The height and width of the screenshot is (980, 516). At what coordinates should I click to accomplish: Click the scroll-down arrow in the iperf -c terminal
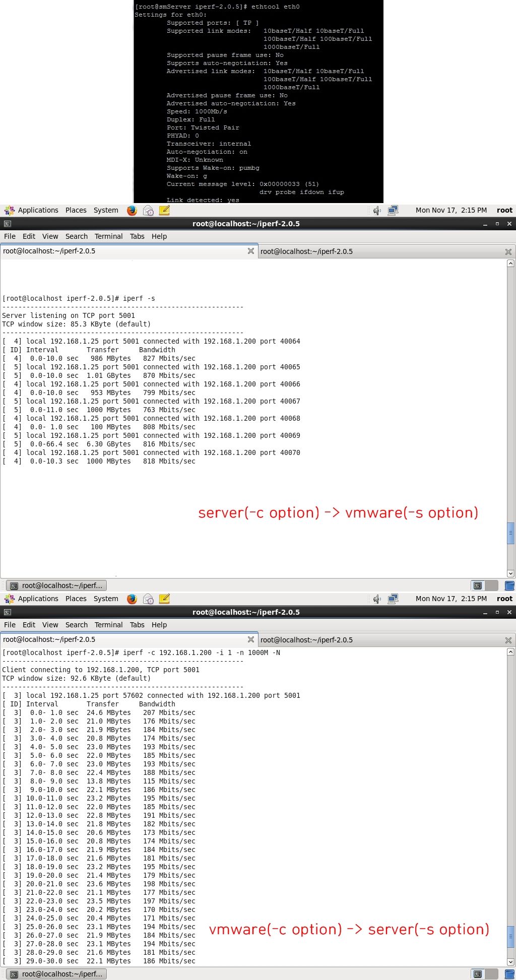click(510, 962)
